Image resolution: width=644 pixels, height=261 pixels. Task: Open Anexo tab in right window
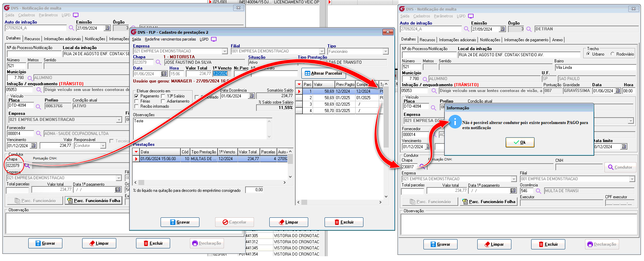click(x=557, y=40)
